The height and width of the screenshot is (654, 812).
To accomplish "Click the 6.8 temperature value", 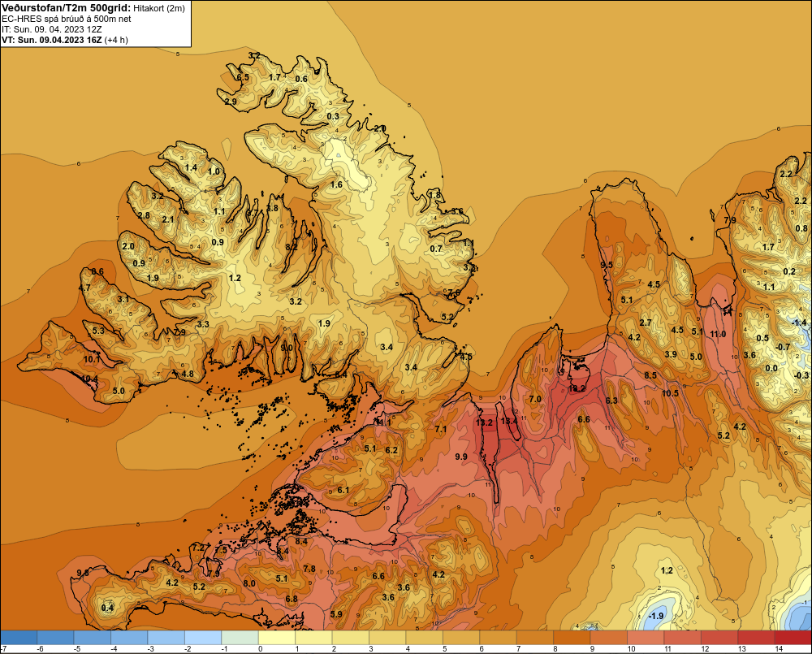I will click(292, 599).
